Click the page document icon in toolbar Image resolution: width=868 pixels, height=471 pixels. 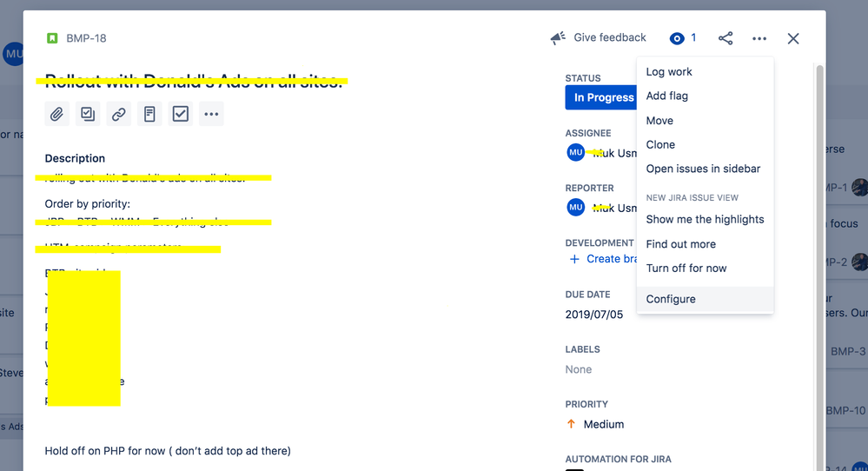(x=149, y=114)
